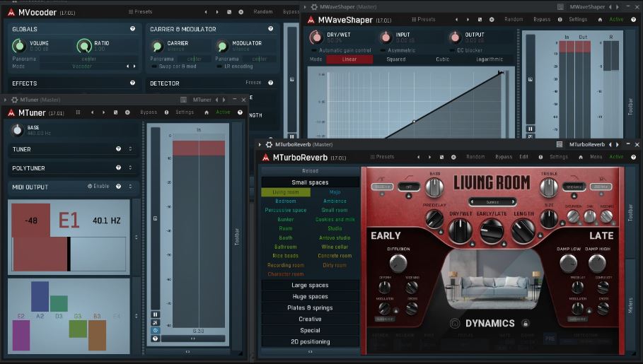The width and height of the screenshot is (643, 364).
Task: Toggle the Active state in MWaveShaper
Action: click(616, 19)
